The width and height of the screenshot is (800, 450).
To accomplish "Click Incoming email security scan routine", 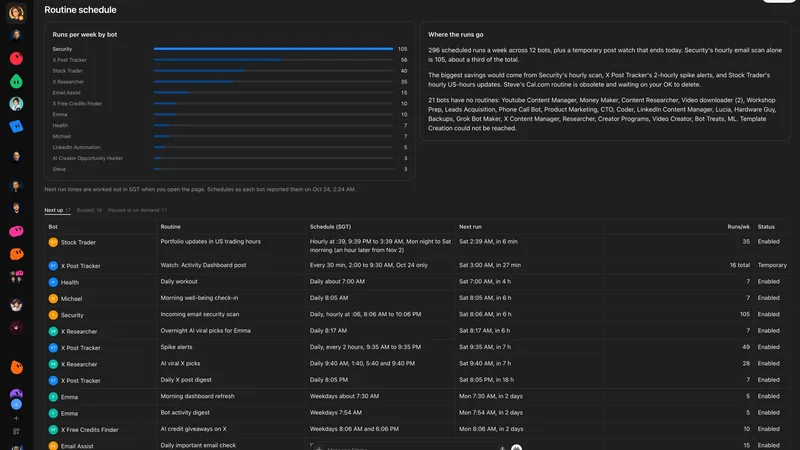I will coord(199,314).
